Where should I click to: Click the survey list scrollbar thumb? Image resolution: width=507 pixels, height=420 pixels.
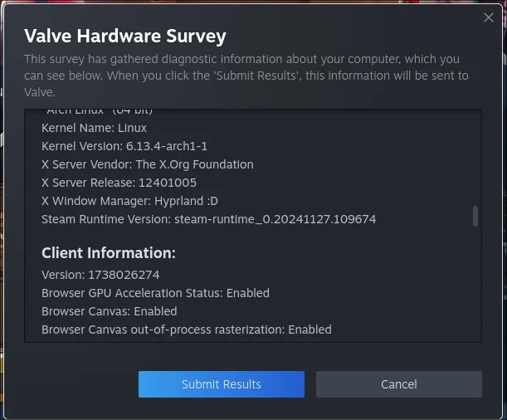475,217
